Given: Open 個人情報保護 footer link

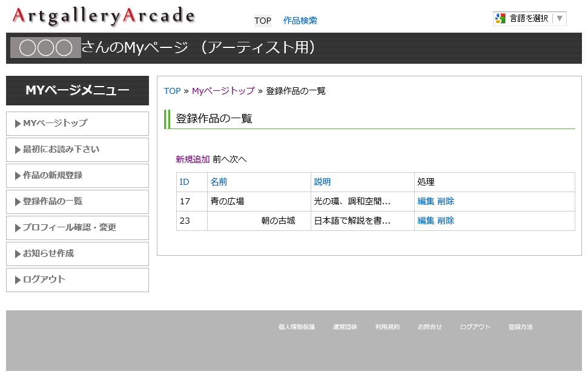Looking at the screenshot, I should click(296, 327).
